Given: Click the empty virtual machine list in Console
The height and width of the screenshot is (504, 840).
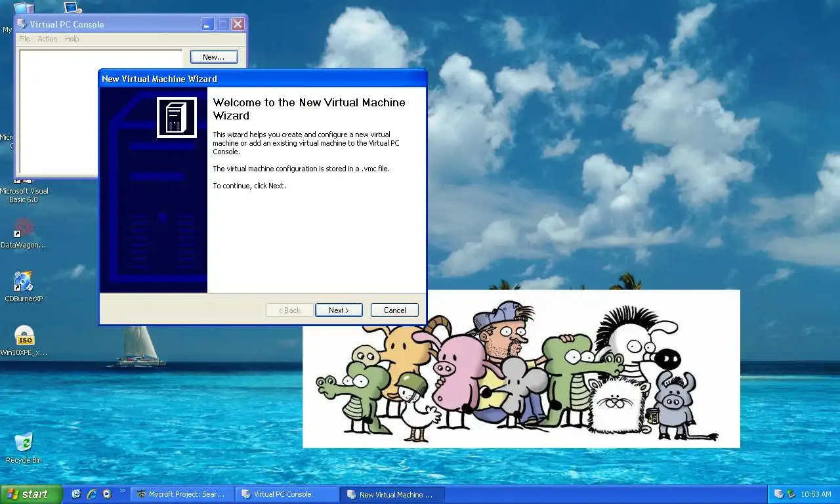Looking at the screenshot, I should point(58,112).
